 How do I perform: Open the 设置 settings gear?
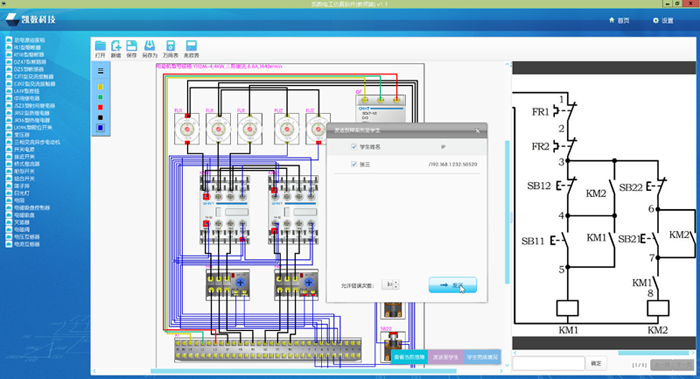coord(662,21)
